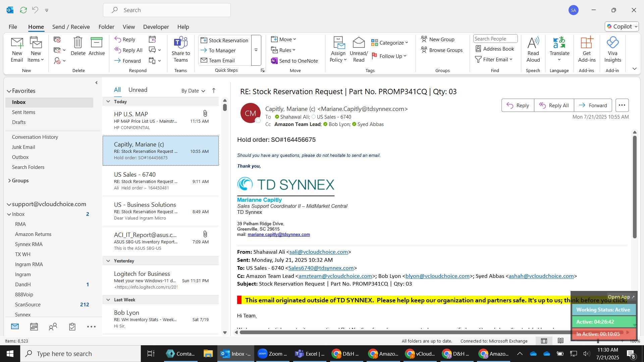Screen dimensions: 644x362
Task: Open Filter Email dropdown
Action: (x=494, y=60)
